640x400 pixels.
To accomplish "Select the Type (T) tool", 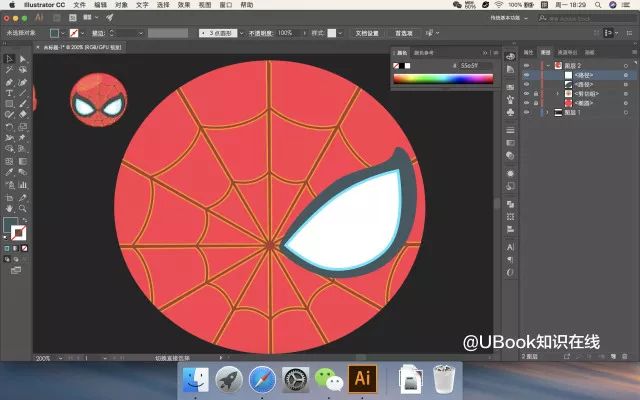I will [9, 93].
